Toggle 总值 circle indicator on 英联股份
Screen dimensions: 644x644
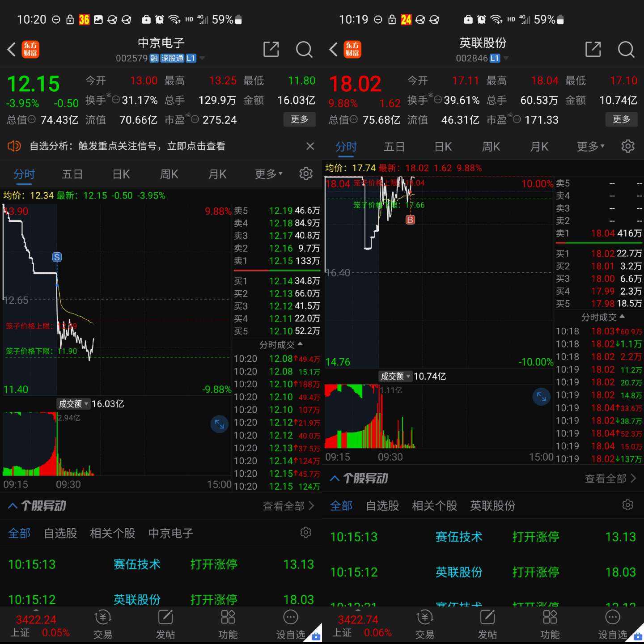tap(354, 119)
